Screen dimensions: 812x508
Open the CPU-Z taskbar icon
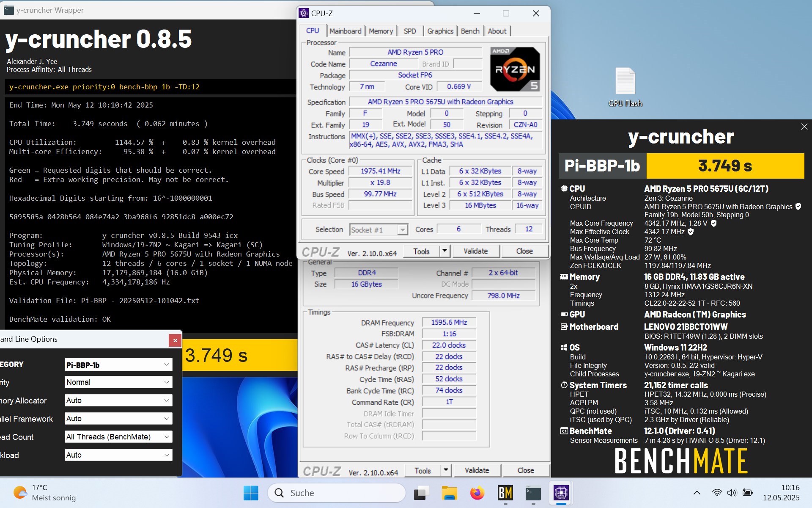(x=561, y=493)
